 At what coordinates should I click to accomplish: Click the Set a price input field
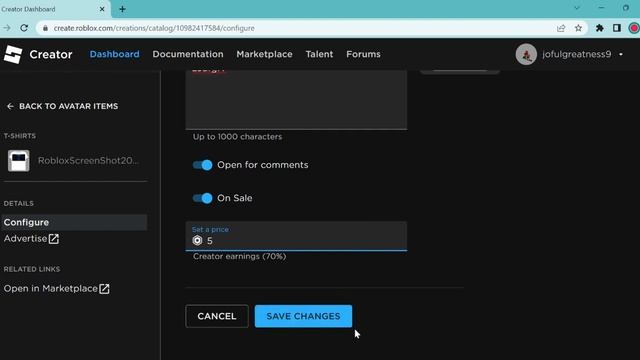coord(296,236)
